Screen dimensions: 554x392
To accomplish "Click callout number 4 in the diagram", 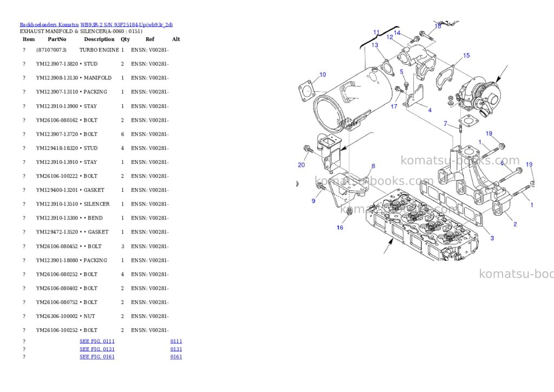I will pos(430,110).
